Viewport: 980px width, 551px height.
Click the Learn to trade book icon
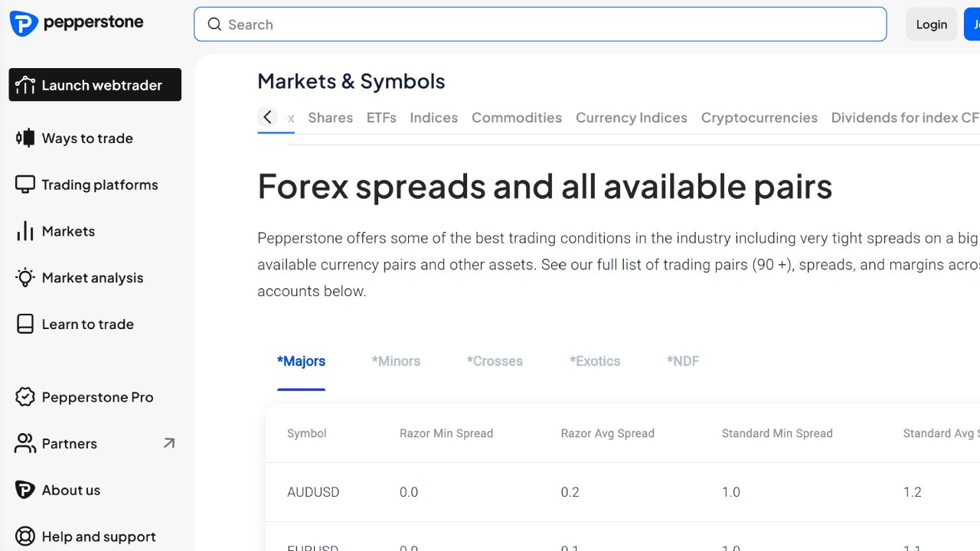pos(25,324)
